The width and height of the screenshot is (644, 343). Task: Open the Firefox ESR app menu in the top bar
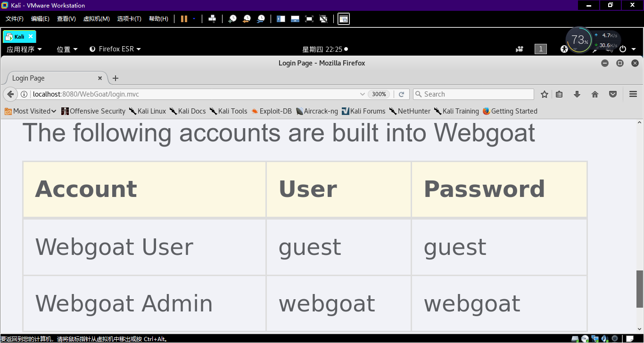116,49
